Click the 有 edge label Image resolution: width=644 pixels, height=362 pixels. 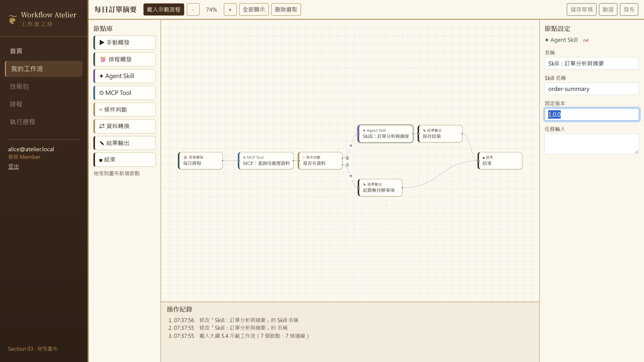point(351,146)
